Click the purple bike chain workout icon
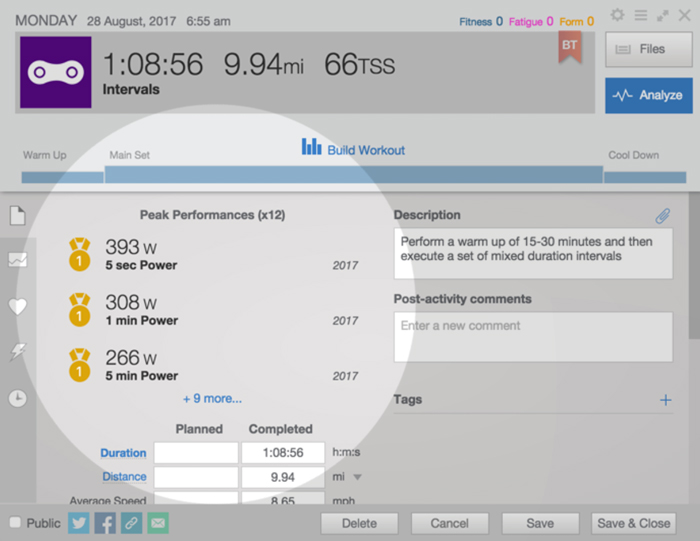 click(56, 72)
